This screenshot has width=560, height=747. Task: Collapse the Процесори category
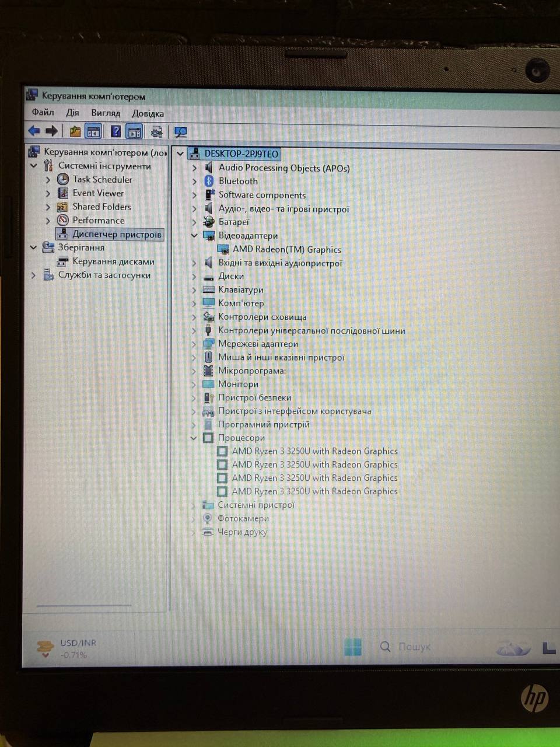click(194, 438)
